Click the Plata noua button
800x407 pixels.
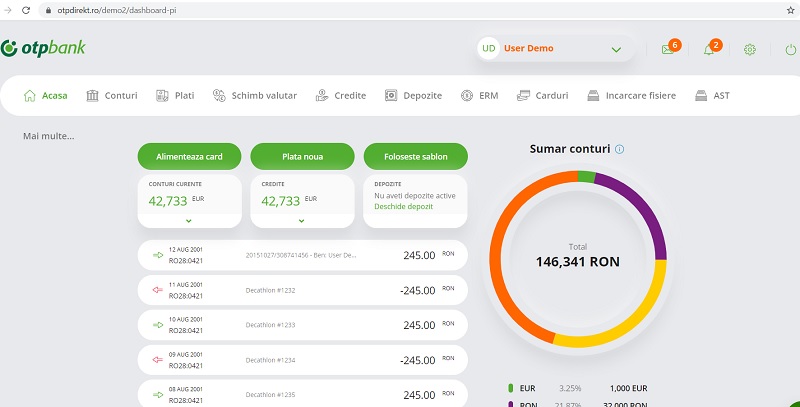pos(303,157)
